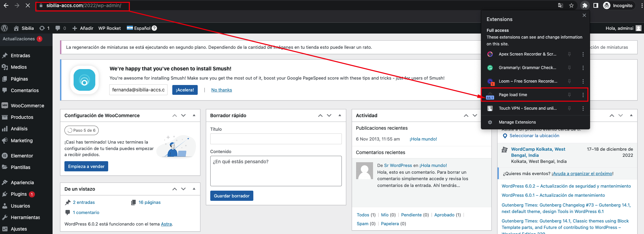Select the Page load time extension
The image size is (644, 234).
click(x=513, y=95)
